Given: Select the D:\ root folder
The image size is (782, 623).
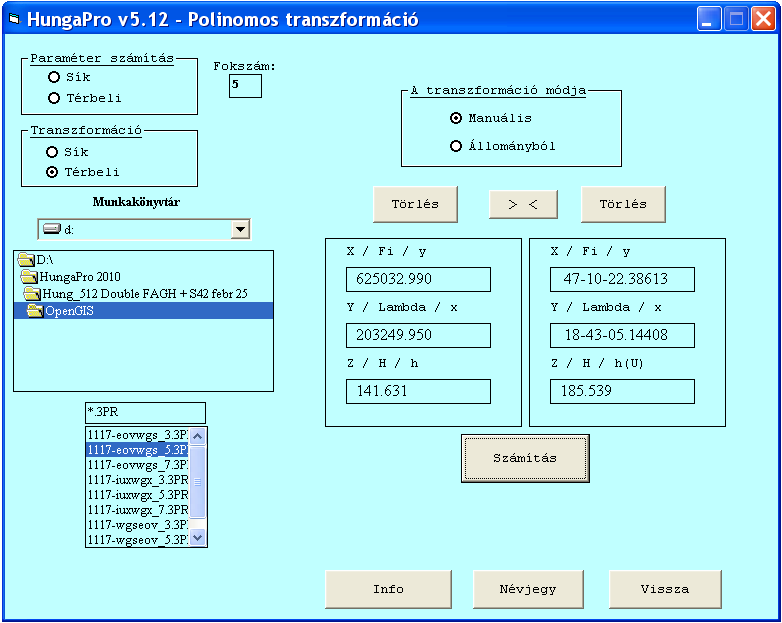Looking at the screenshot, I should click(144, 260).
